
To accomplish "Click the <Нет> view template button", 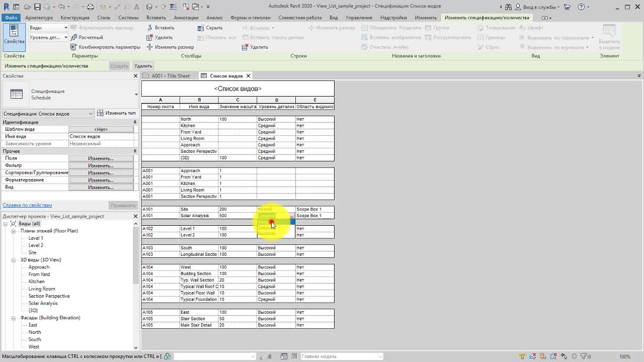I will [x=101, y=129].
